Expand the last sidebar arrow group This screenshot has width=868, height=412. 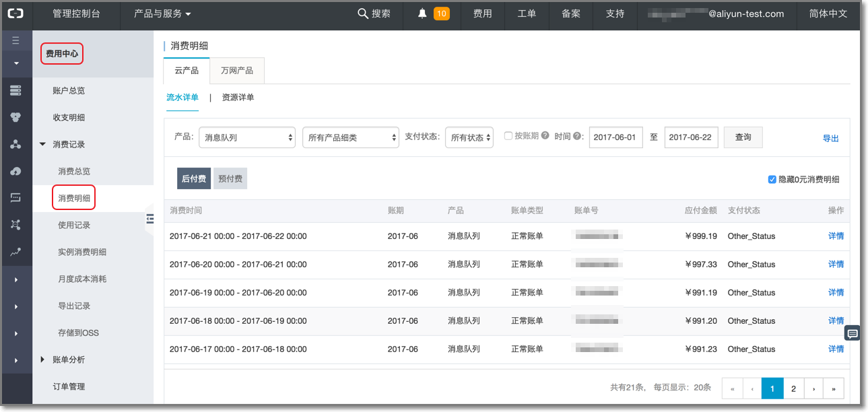point(15,359)
